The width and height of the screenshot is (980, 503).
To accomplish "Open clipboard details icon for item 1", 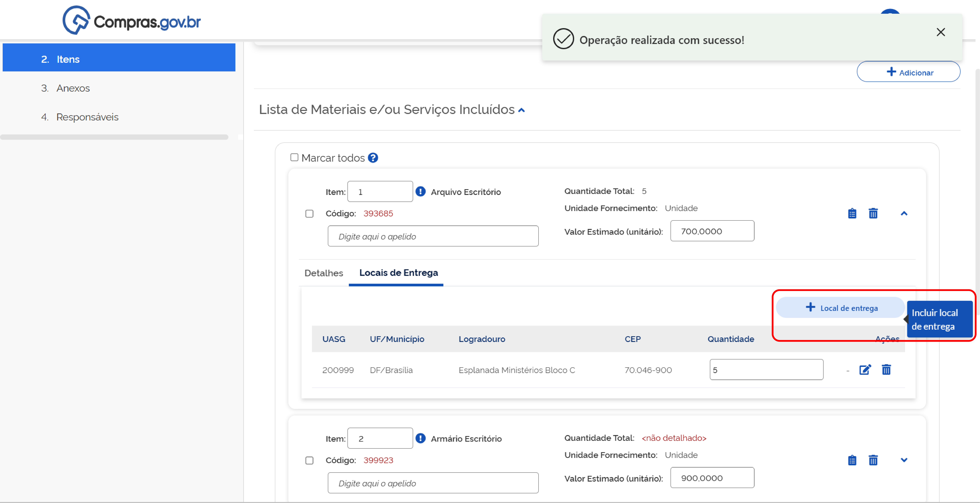I will point(852,213).
